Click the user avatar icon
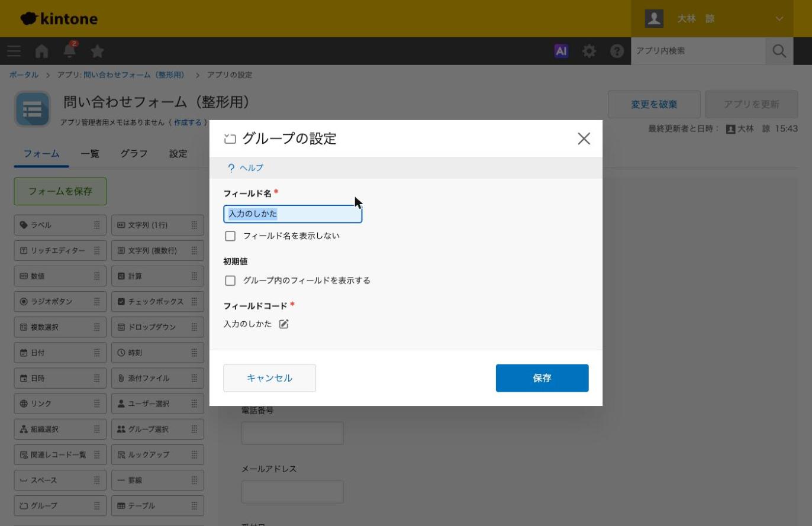812x526 pixels. pyautogui.click(x=654, y=18)
